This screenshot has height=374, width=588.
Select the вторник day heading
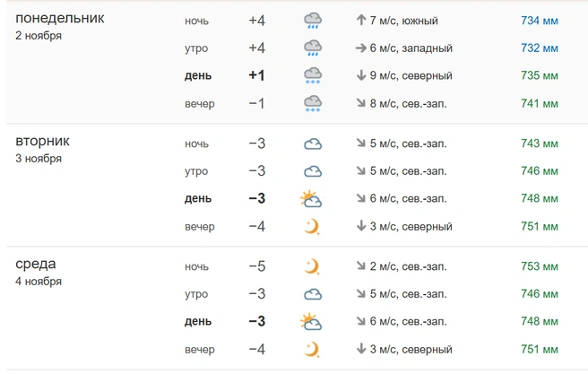point(42,142)
